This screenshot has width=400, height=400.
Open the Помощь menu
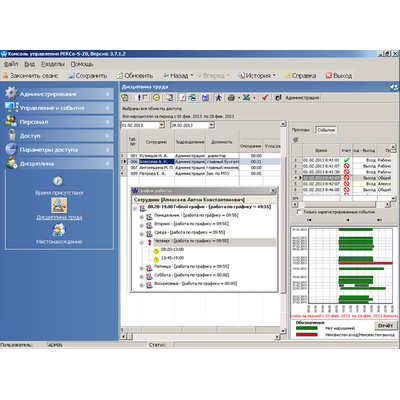(82, 64)
